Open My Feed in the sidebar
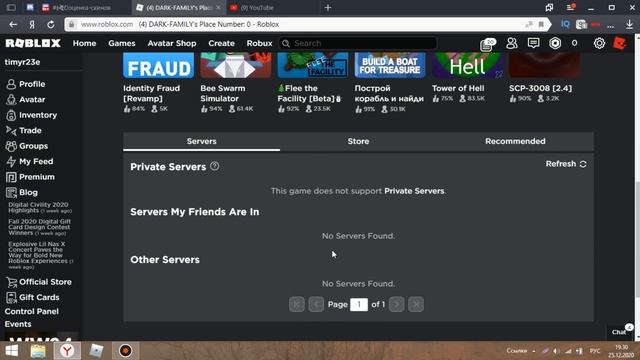This screenshot has width=640, height=360. coord(29,162)
